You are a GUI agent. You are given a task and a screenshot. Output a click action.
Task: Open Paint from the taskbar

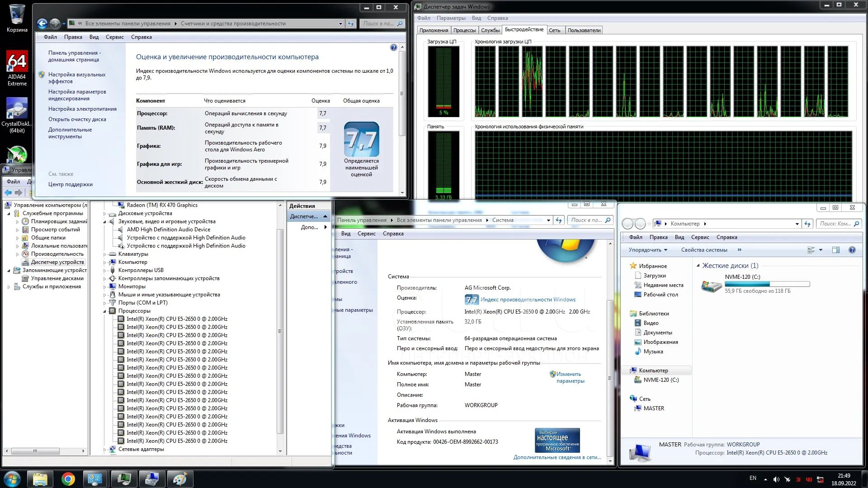(180, 479)
